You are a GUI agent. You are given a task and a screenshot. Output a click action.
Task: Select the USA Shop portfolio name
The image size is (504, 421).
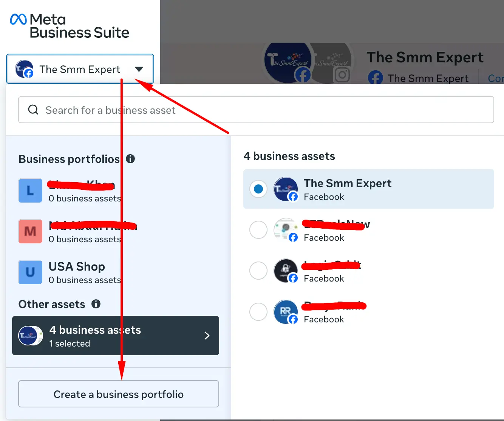[x=77, y=266]
